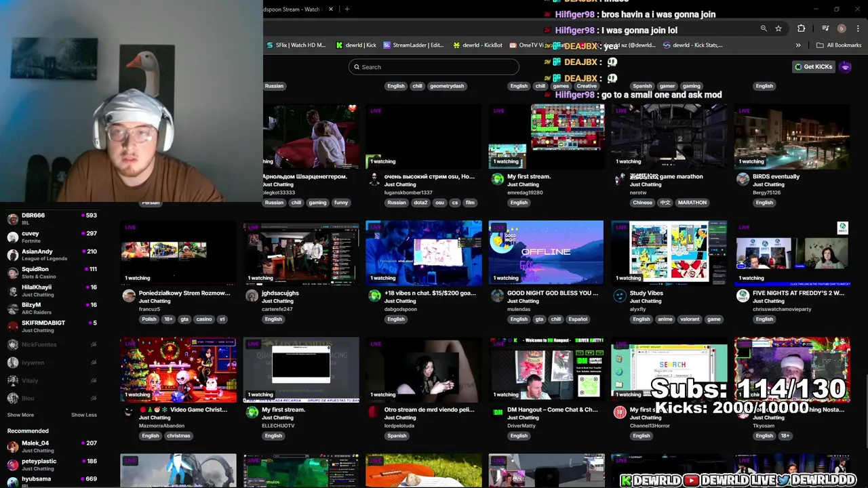Open the OFFLINE 'GOOD NIGHT GOD BLESS YOU' thumbnail
Viewport: 868px width, 488px height.
pyautogui.click(x=547, y=253)
